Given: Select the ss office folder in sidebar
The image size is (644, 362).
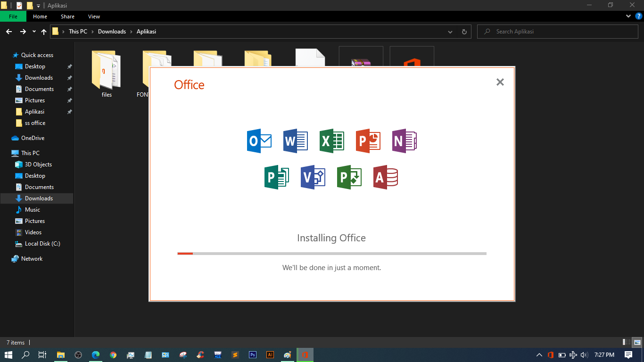Looking at the screenshot, I should 35,123.
